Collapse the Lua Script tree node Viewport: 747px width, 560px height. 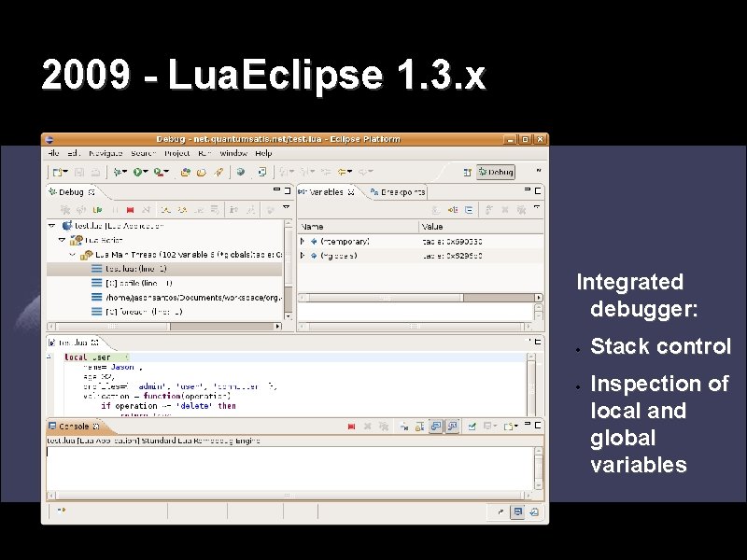(x=62, y=240)
